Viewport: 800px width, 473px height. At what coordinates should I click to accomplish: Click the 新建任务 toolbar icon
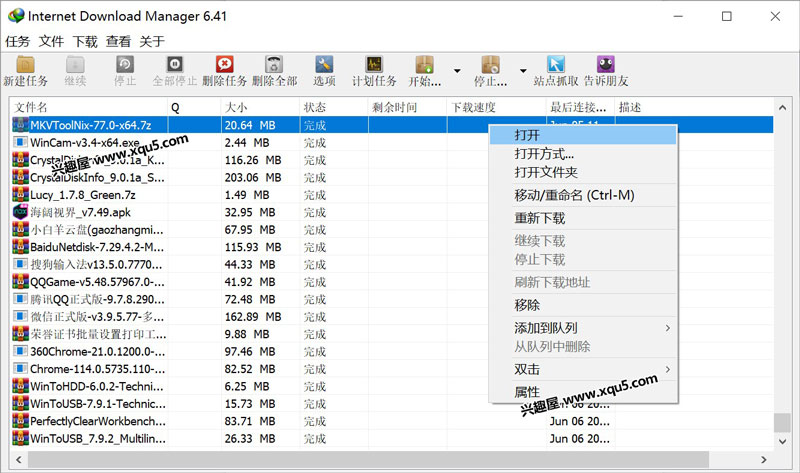(x=26, y=65)
